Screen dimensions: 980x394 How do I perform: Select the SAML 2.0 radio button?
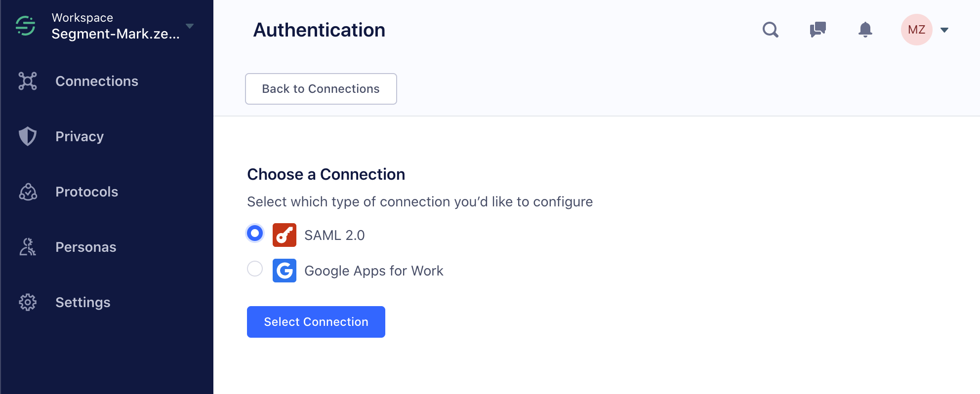[254, 233]
